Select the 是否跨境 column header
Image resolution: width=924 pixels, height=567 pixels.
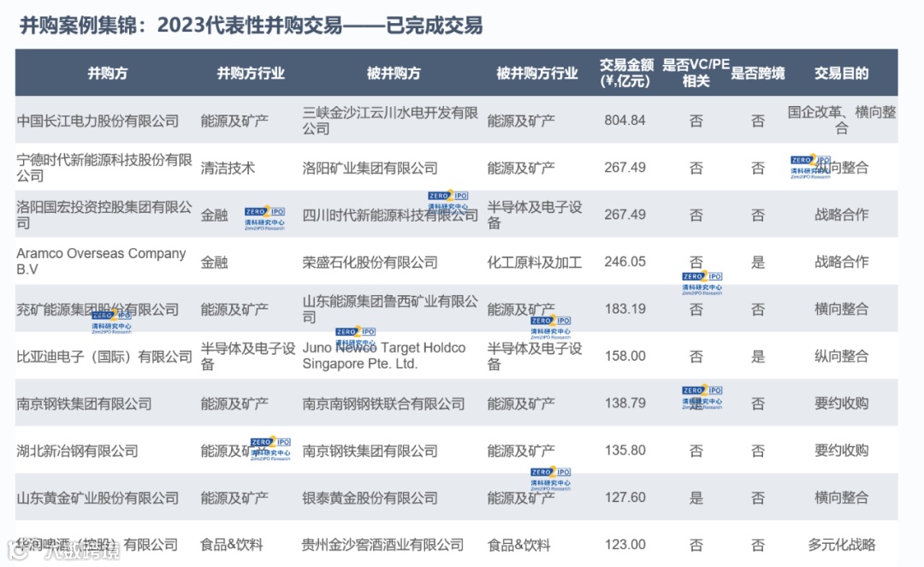click(x=758, y=73)
